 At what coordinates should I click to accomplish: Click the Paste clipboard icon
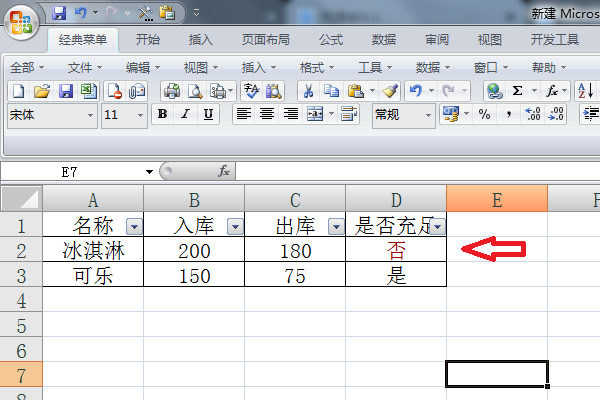356,91
